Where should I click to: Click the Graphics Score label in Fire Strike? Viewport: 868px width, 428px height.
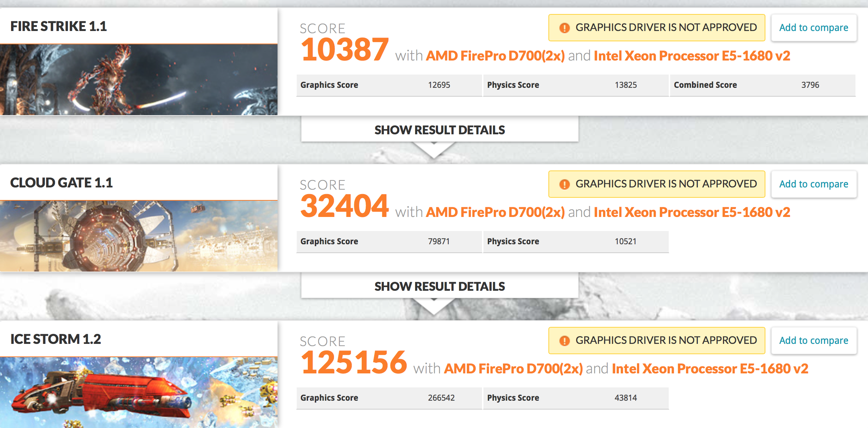click(x=329, y=85)
